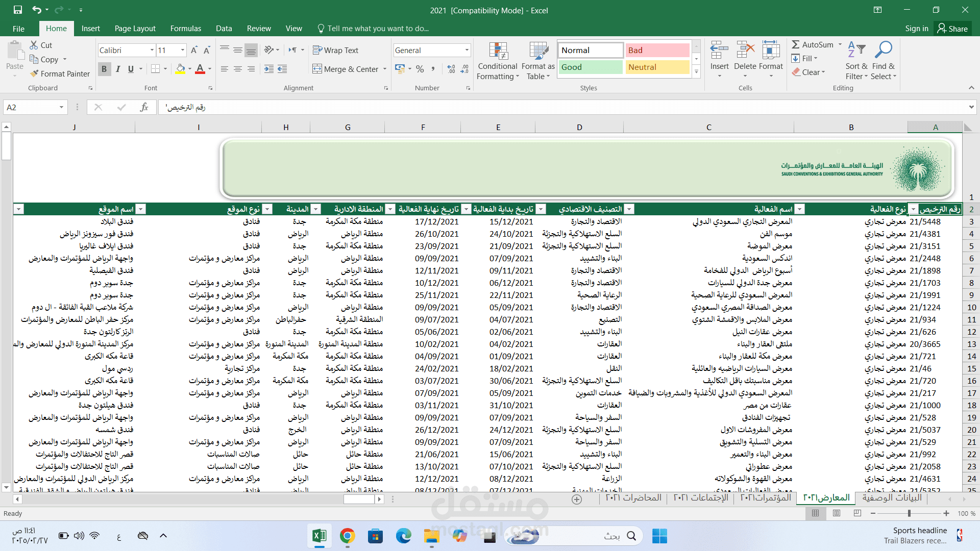Image resolution: width=980 pixels, height=551 pixels.
Task: Open the Find & Select magnifier icon
Action: (883, 50)
